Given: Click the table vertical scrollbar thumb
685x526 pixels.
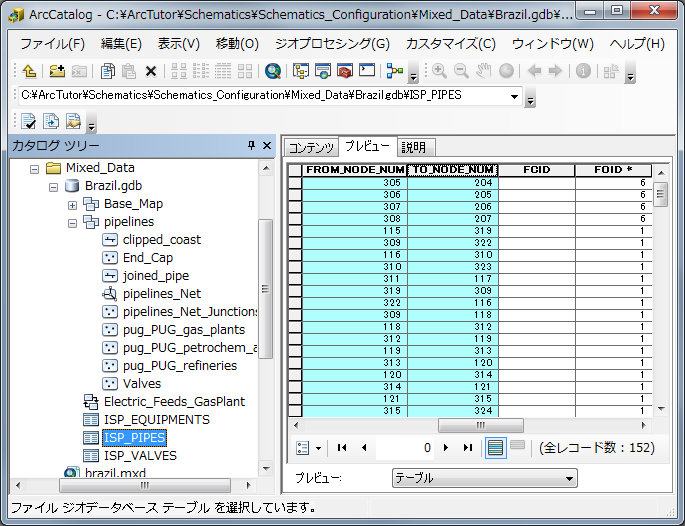Looking at the screenshot, I should pyautogui.click(x=660, y=194).
